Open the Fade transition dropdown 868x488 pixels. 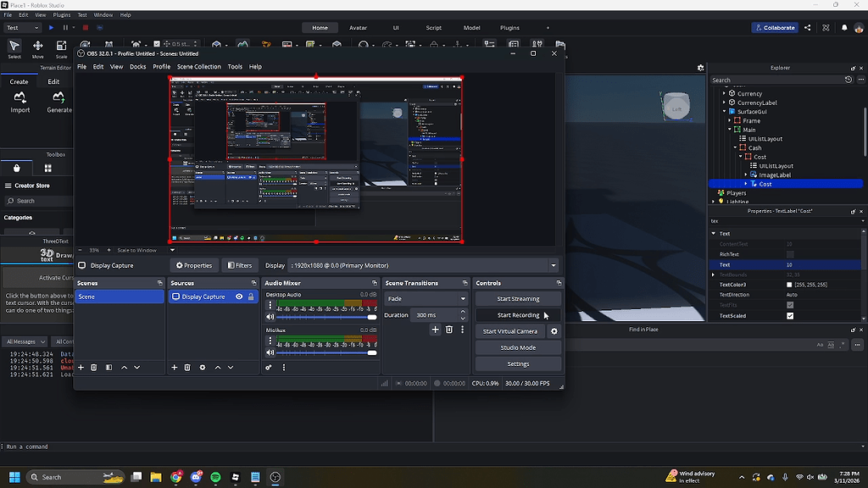pos(426,299)
